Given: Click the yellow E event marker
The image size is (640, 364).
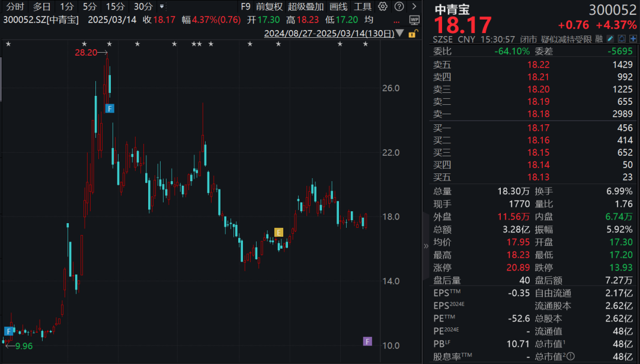Looking at the screenshot, I should coord(279,233).
